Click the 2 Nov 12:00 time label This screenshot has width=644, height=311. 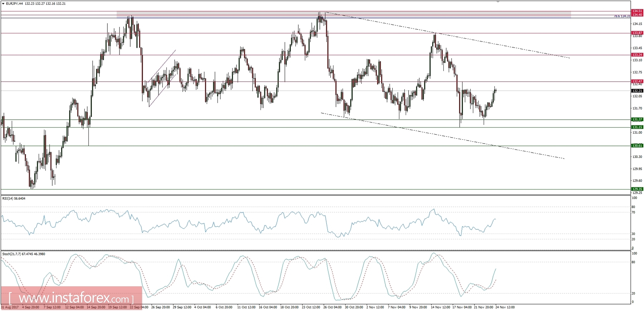point(375,307)
